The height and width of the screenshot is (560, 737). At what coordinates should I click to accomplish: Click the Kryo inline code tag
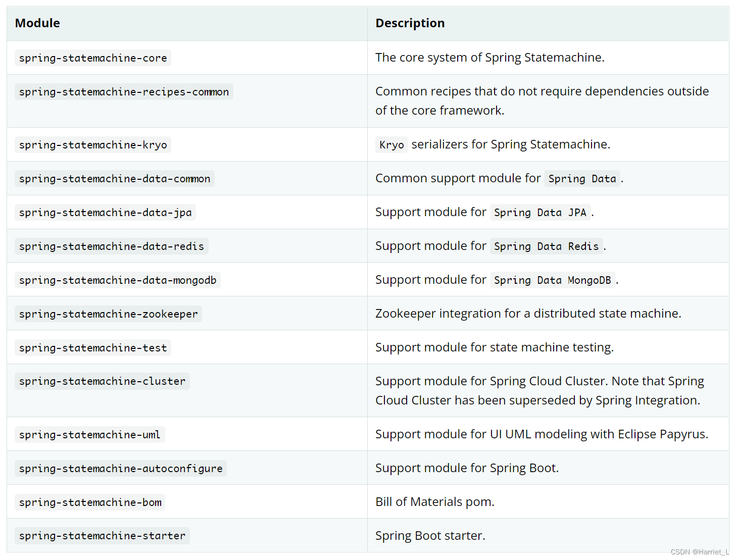[x=391, y=145]
